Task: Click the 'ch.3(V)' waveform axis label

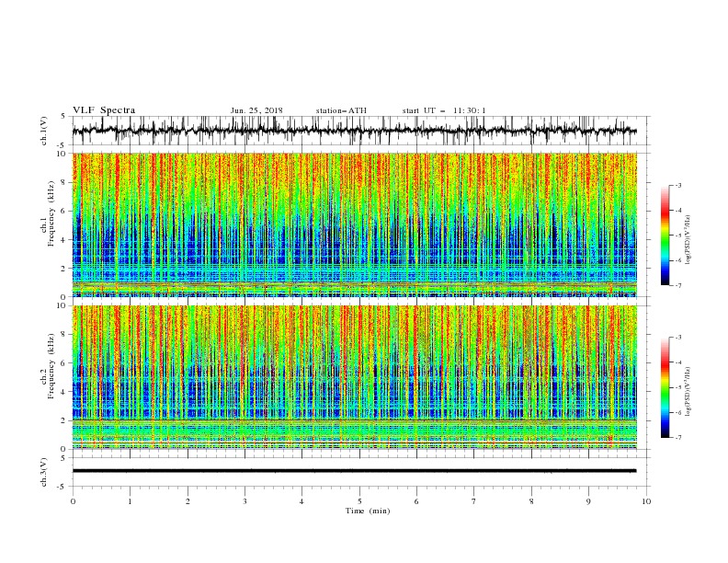Action: coord(44,472)
